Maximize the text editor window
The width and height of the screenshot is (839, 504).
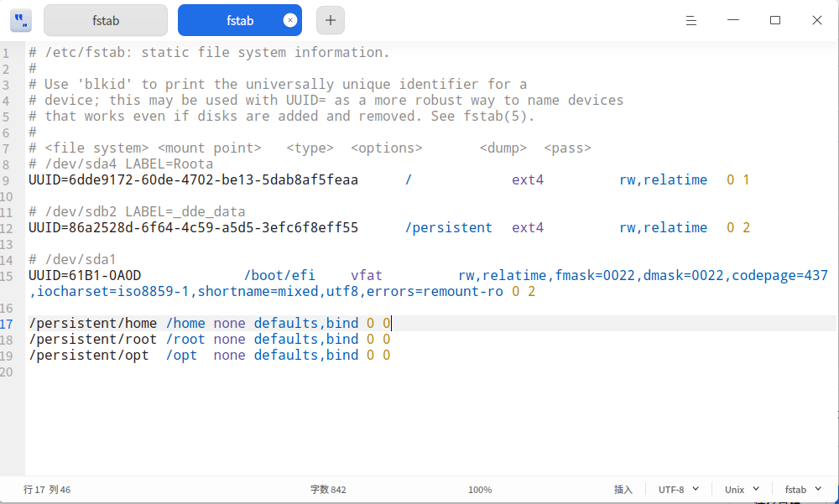(x=774, y=20)
